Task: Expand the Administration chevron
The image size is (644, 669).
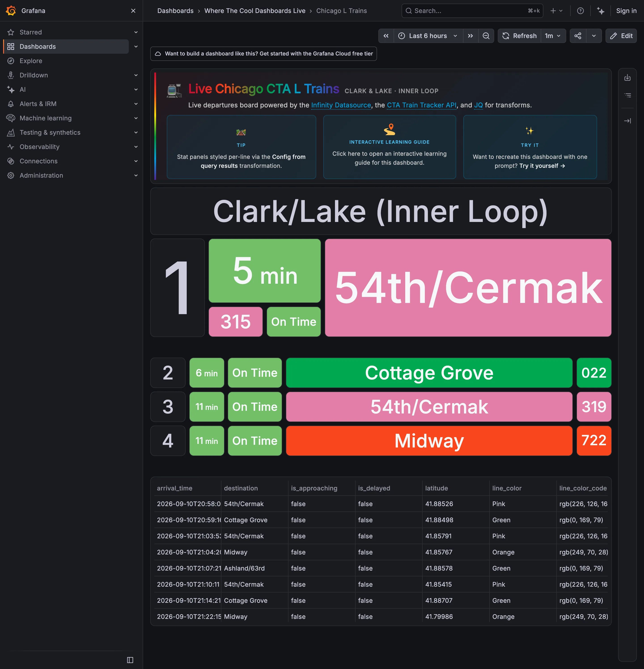Action: [x=136, y=175]
